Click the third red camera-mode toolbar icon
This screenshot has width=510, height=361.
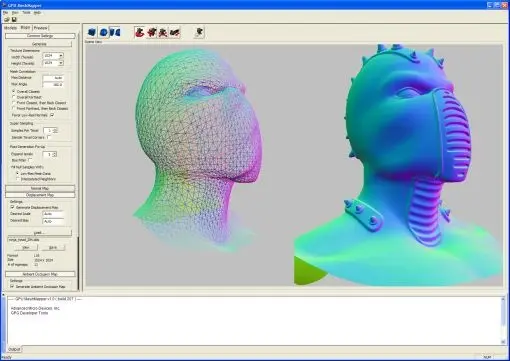tap(163, 32)
